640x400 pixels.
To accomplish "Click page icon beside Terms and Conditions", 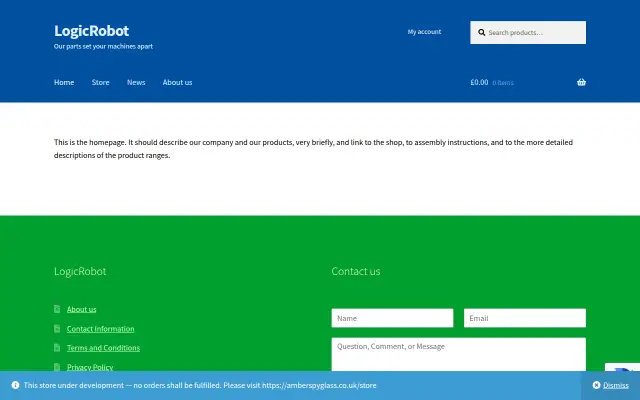I will coord(57,348).
